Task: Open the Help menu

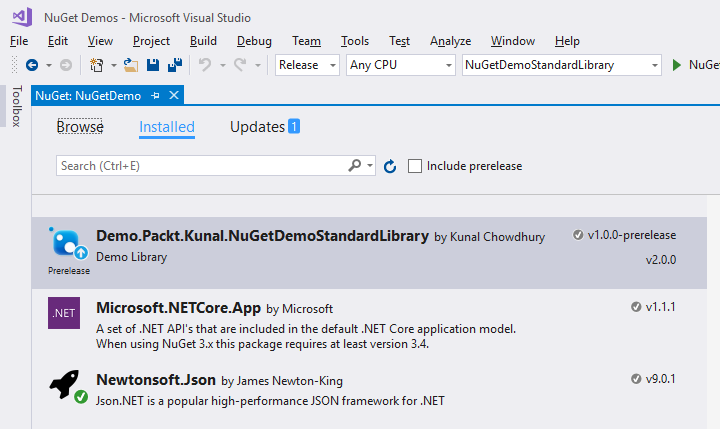Action: (567, 41)
